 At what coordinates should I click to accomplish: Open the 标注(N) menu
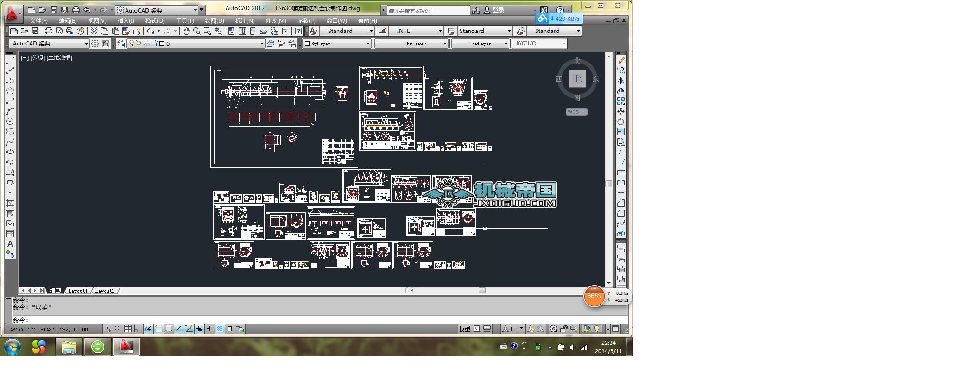[245, 21]
